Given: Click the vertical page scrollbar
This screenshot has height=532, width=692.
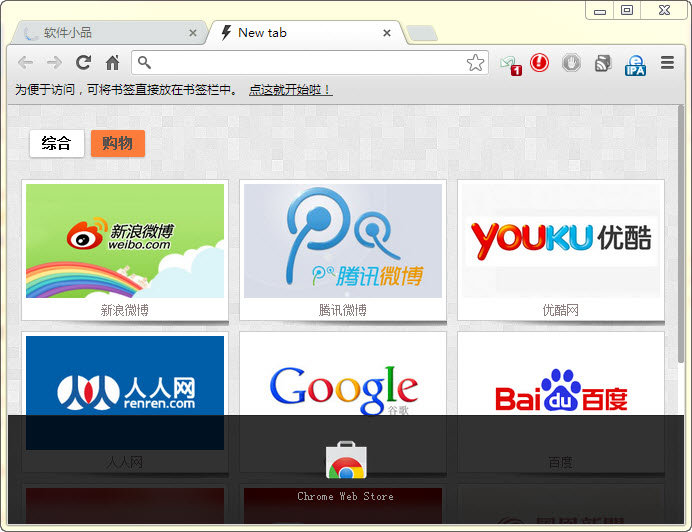Looking at the screenshot, I should [681, 234].
